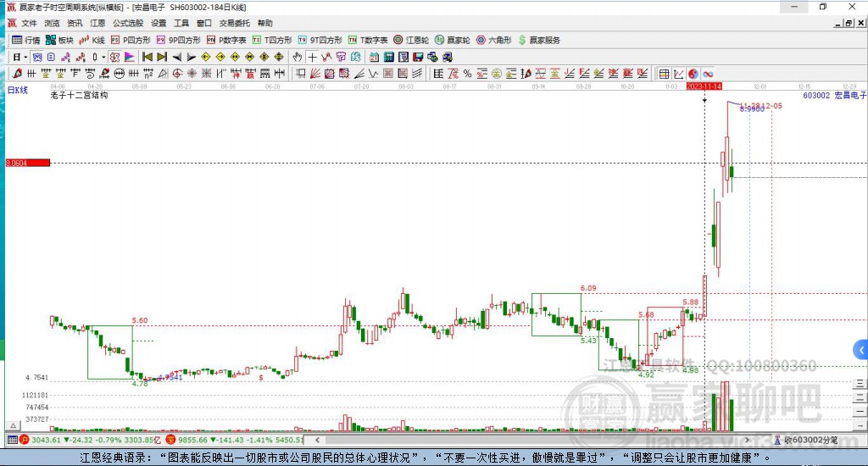Image resolution: width=868 pixels, height=466 pixels.
Task: Open the 江恩轮 Gann wheel
Action: (411, 40)
